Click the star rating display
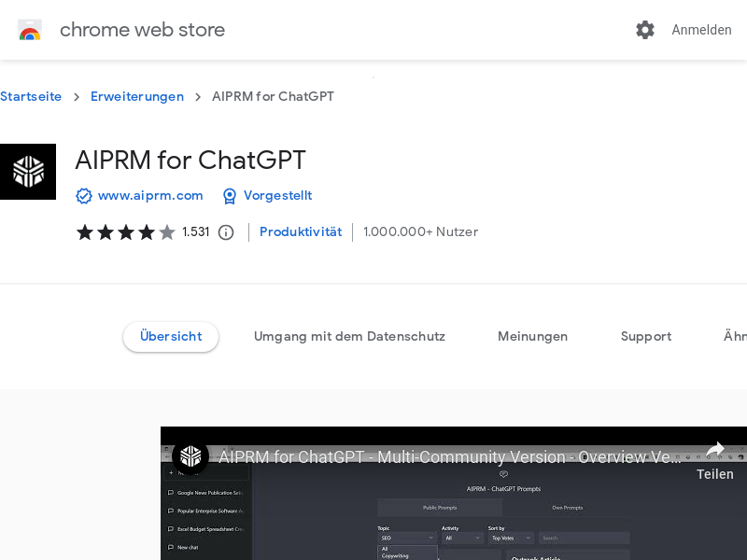The height and width of the screenshot is (560, 747). pos(126,232)
